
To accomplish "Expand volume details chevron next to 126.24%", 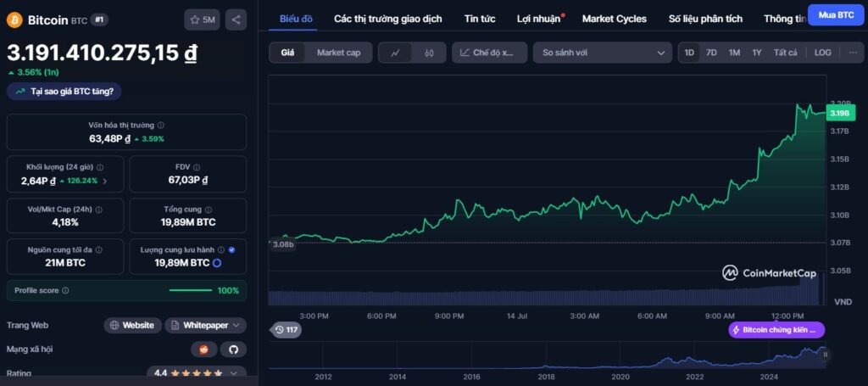I will pos(105,181).
